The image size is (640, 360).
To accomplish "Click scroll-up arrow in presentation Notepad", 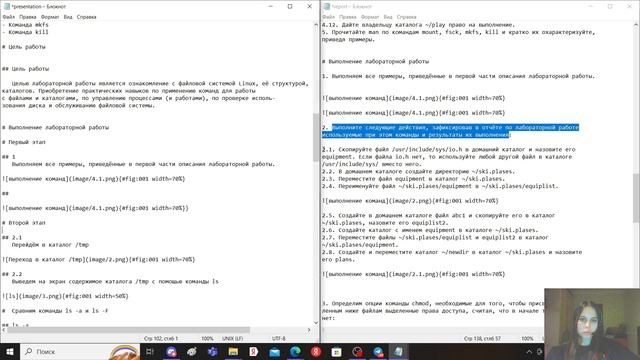I will pyautogui.click(x=316, y=25).
